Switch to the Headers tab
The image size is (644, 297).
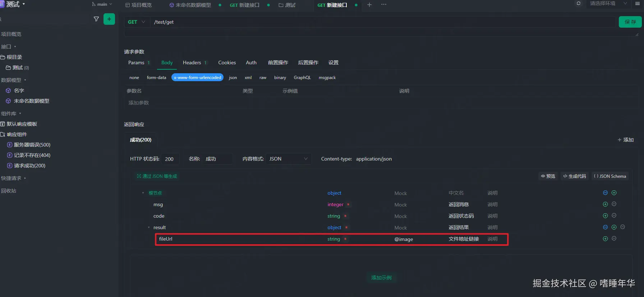tap(194, 62)
